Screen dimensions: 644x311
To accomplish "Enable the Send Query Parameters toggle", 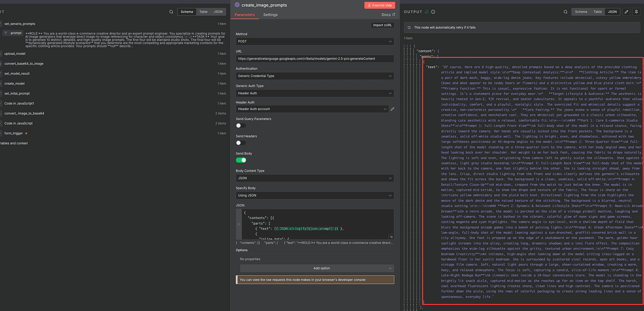I will (x=241, y=125).
